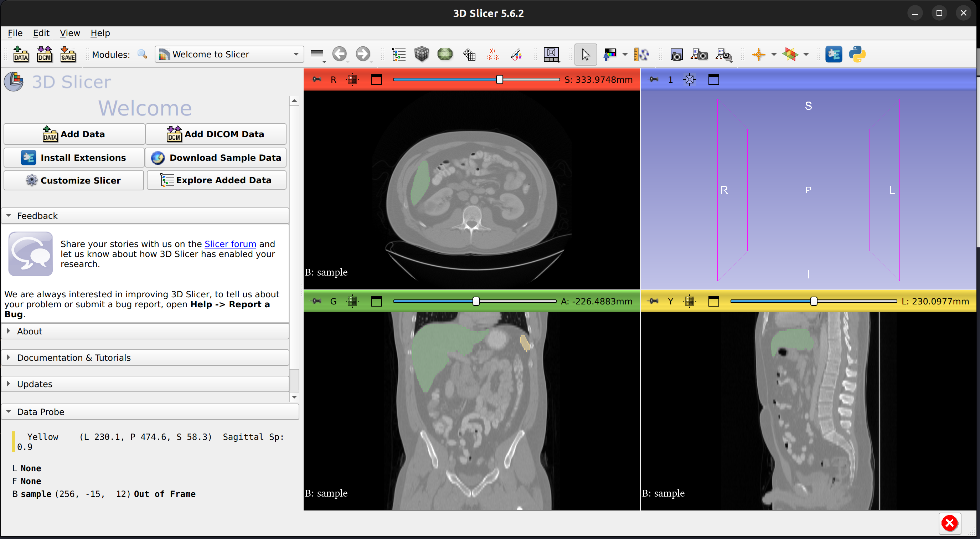The width and height of the screenshot is (980, 539).
Task: Expand the Updates section
Action: tap(145, 384)
